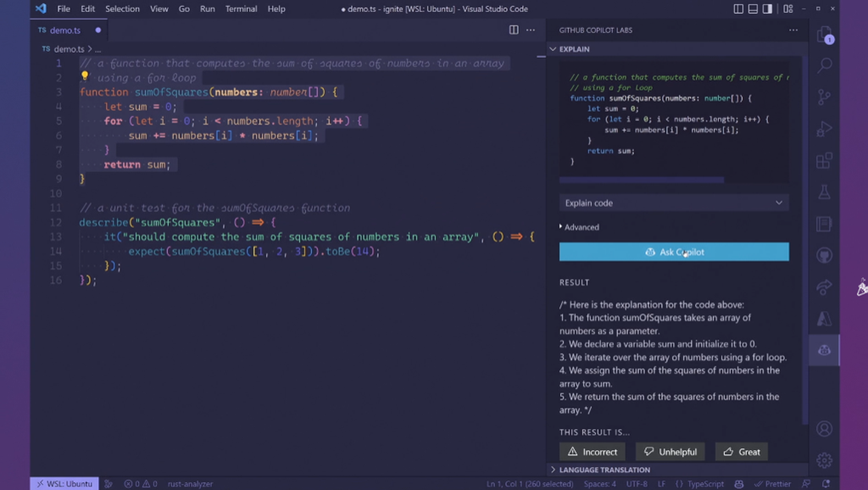This screenshot has width=868, height=490.
Task: Click the lightbulb code action icon
Action: [85, 77]
